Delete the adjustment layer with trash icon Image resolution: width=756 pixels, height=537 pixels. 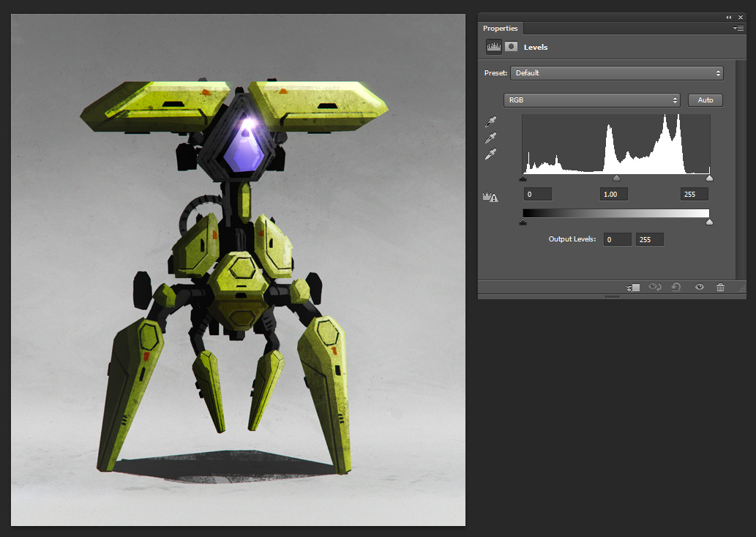click(x=720, y=288)
